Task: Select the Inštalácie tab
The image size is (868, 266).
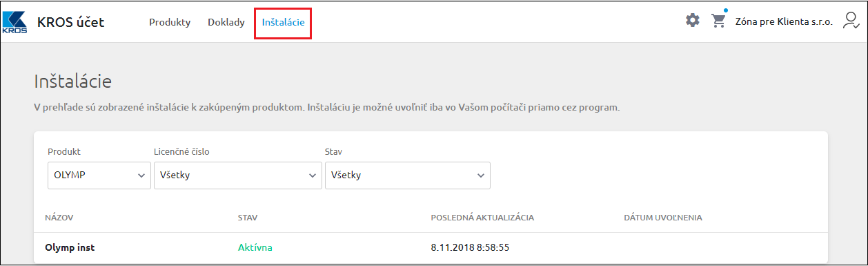Action: 283,22
